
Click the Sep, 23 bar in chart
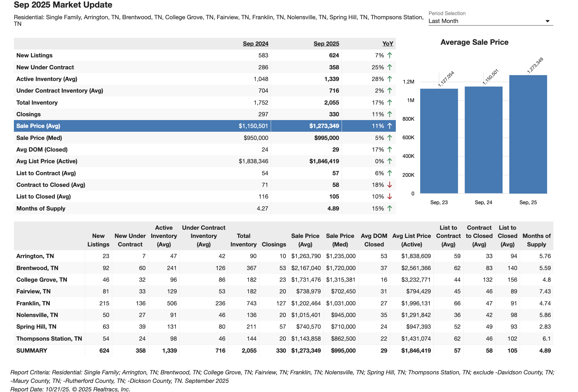pos(439,141)
